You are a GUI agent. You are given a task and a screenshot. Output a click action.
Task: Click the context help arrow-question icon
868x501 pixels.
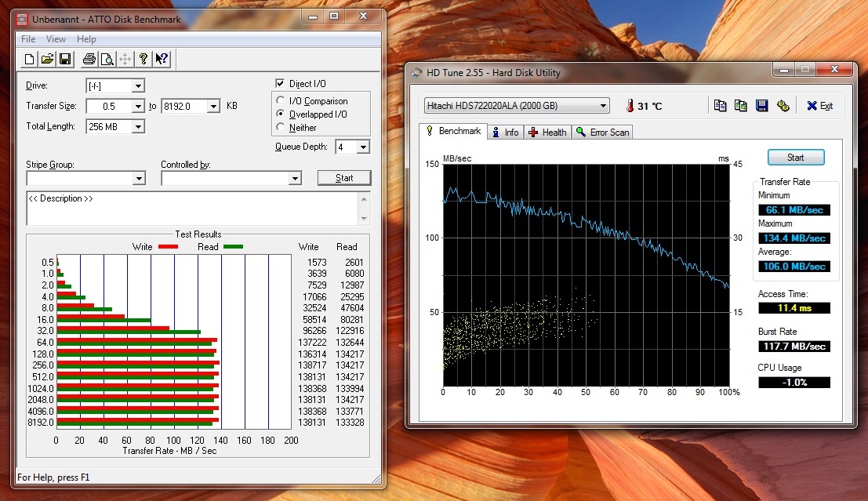[162, 59]
